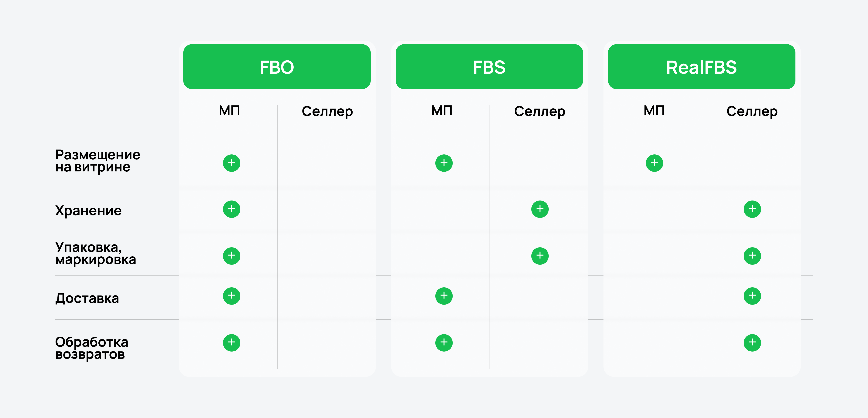The width and height of the screenshot is (868, 418).
Task: Click FBO МП plus icon for Доставка
Action: tap(231, 296)
